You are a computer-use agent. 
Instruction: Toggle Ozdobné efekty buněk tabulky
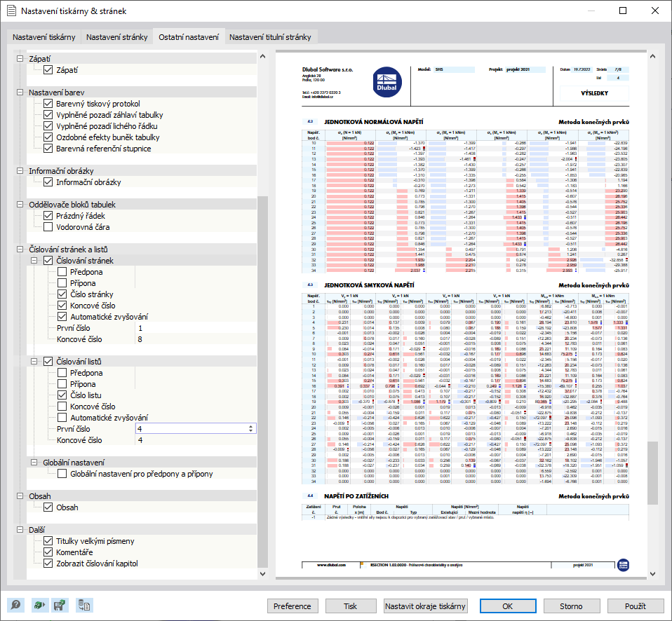pos(48,137)
